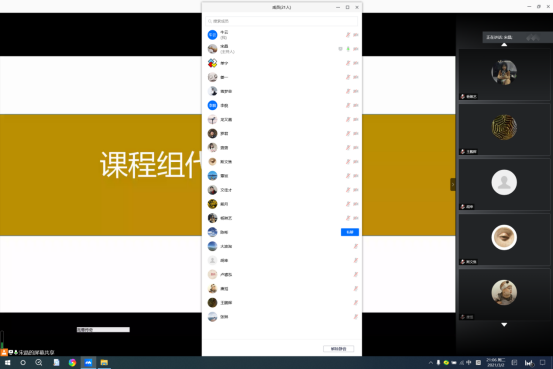This screenshot has height=369, width=553.
Task: Toggle camera icon in first participant row
Action: click(x=356, y=35)
